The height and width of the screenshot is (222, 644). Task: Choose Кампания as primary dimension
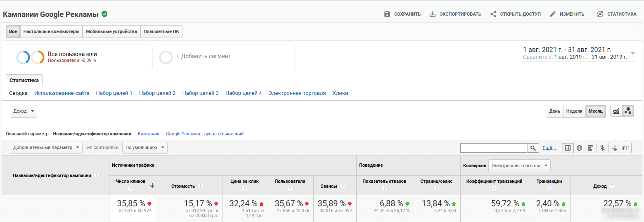pyautogui.click(x=149, y=134)
